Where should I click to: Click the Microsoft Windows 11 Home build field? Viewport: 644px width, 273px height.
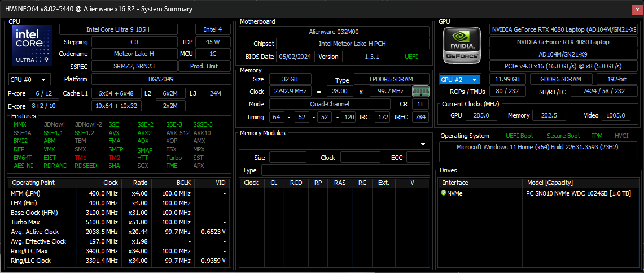(538, 151)
